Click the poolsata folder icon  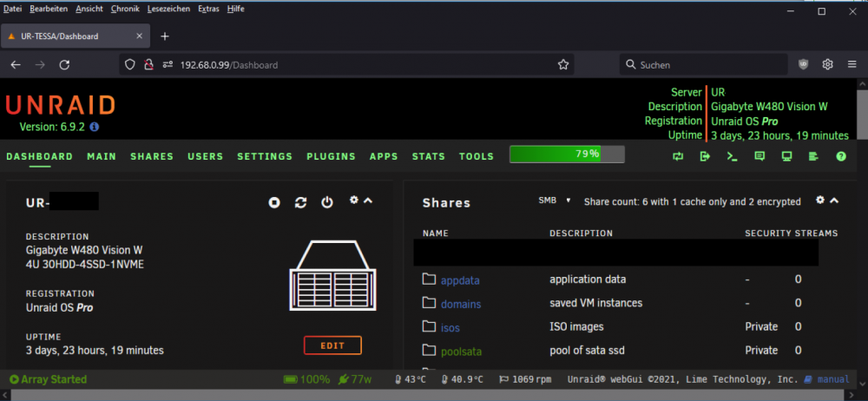[429, 350]
